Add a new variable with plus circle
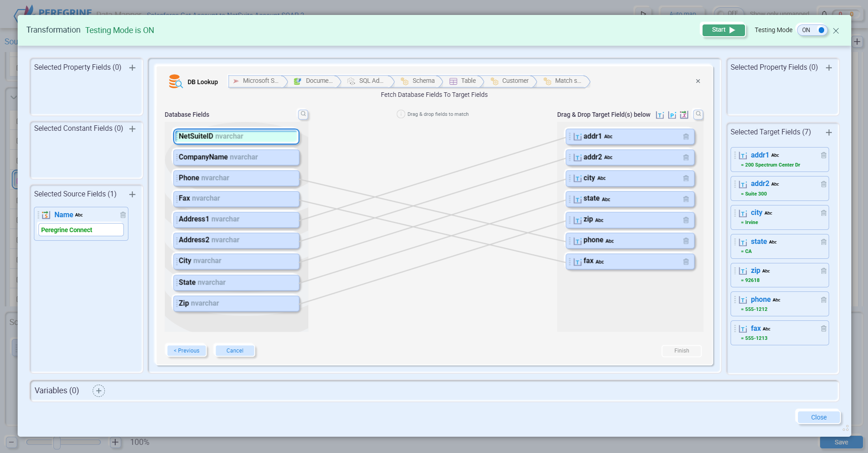 99,391
